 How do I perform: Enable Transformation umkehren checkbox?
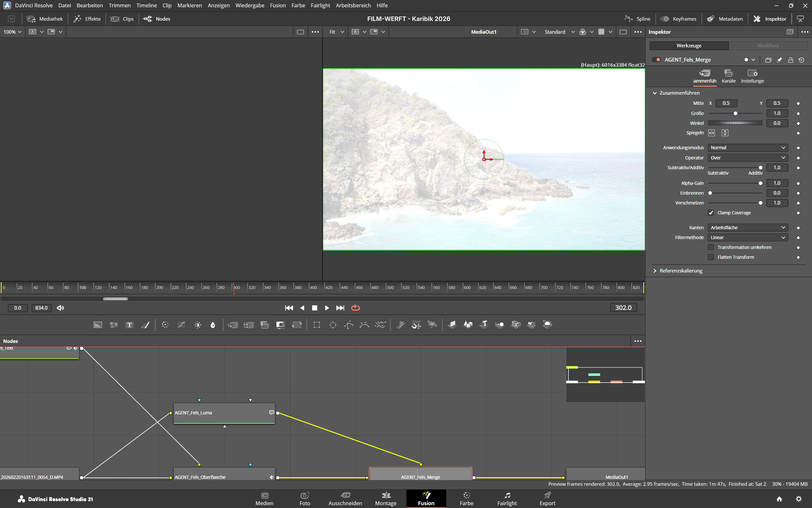[711, 247]
